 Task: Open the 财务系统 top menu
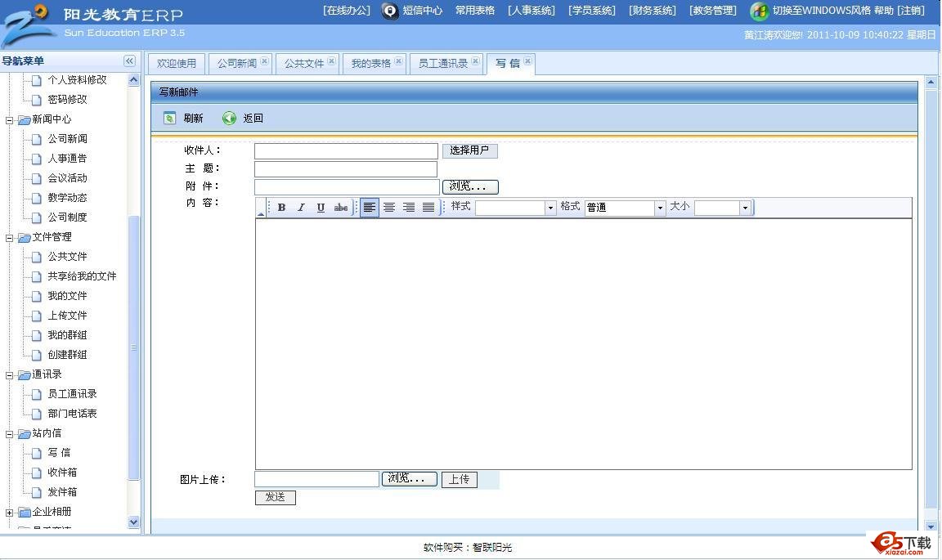click(x=653, y=11)
